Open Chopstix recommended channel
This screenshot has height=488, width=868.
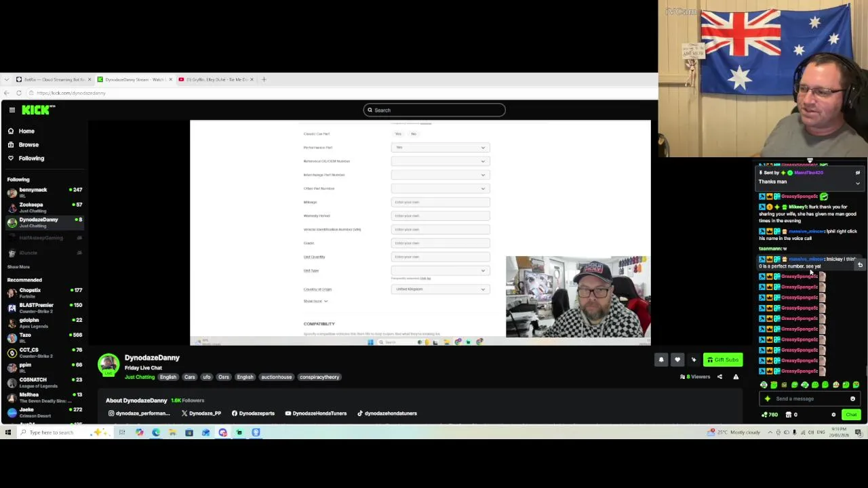(x=44, y=293)
